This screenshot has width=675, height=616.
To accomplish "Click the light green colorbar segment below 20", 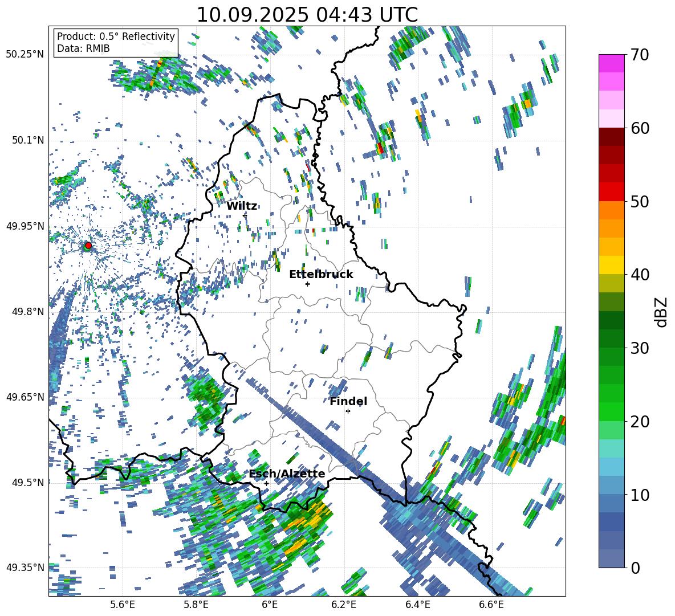I will coord(611,430).
